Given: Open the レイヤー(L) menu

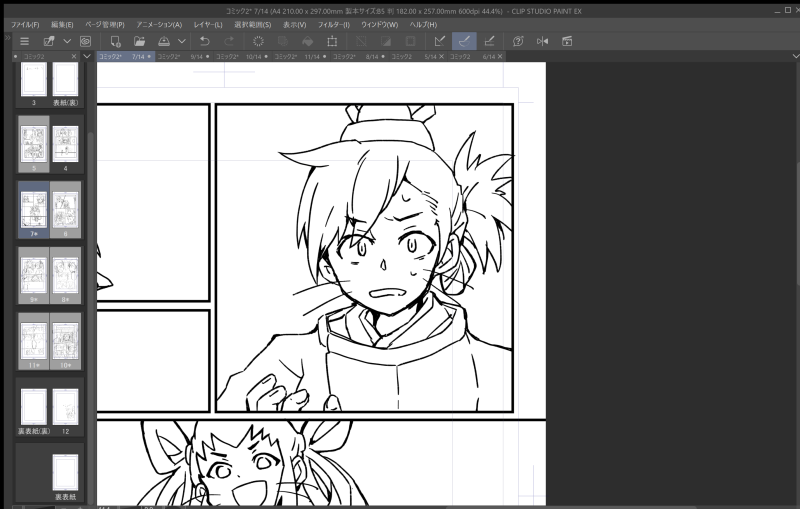Looking at the screenshot, I should coord(208,24).
